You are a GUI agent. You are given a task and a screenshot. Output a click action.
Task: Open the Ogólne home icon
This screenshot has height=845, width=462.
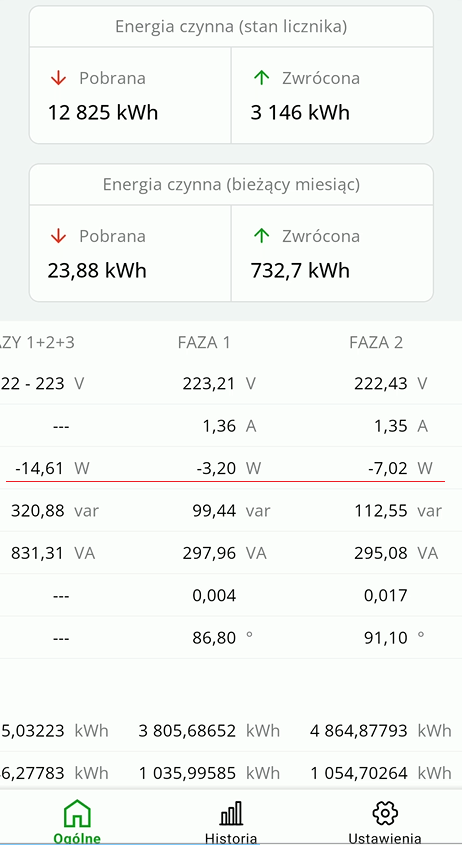77,813
